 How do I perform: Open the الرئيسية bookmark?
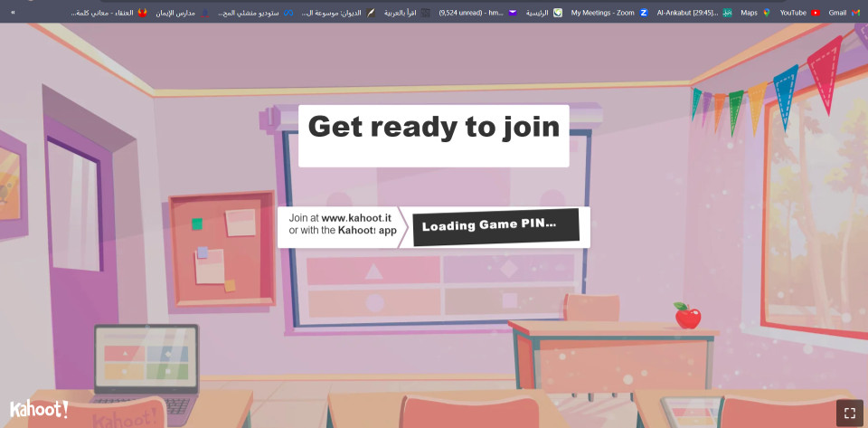[x=543, y=12]
